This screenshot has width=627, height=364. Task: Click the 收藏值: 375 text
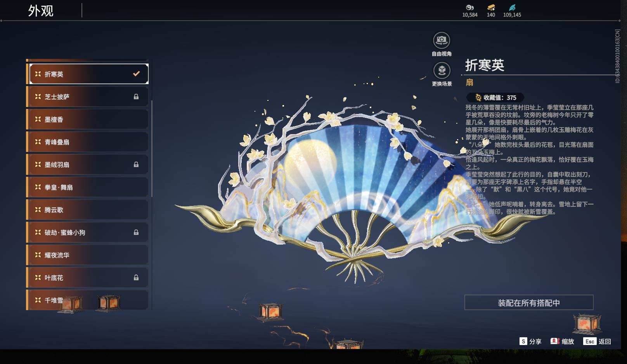500,98
